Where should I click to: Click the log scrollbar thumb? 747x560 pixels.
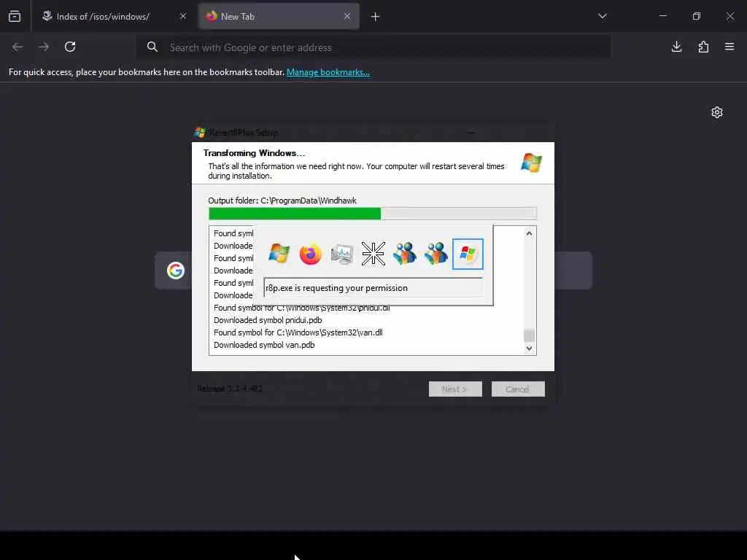[x=529, y=335]
